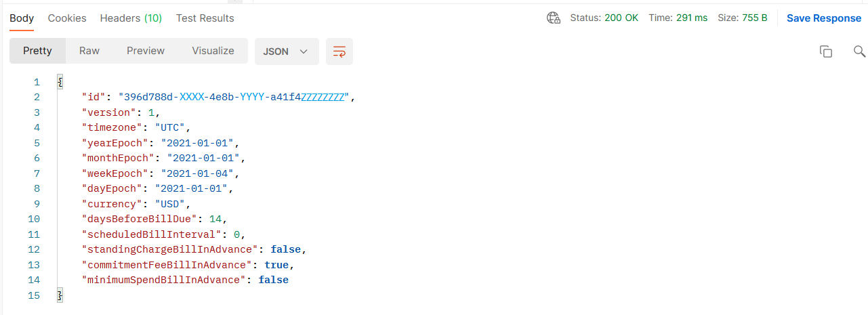Click the wrap lines icon
This screenshot has height=315, width=868.
[339, 51]
